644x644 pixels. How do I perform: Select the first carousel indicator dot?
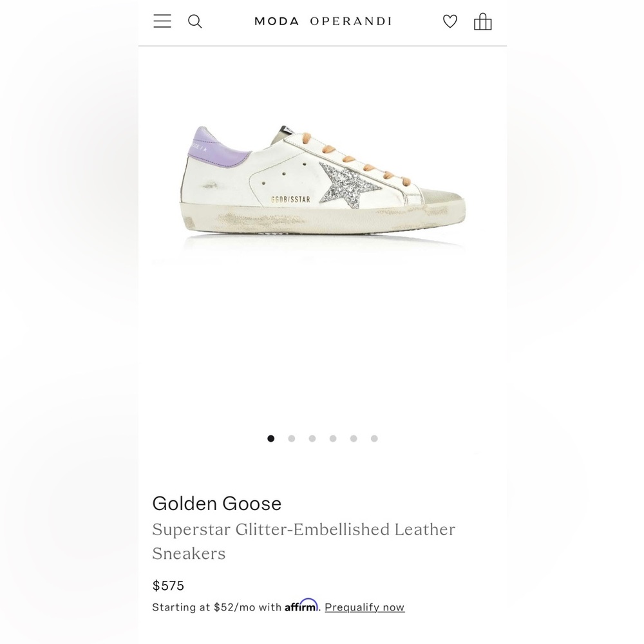pyautogui.click(x=271, y=438)
